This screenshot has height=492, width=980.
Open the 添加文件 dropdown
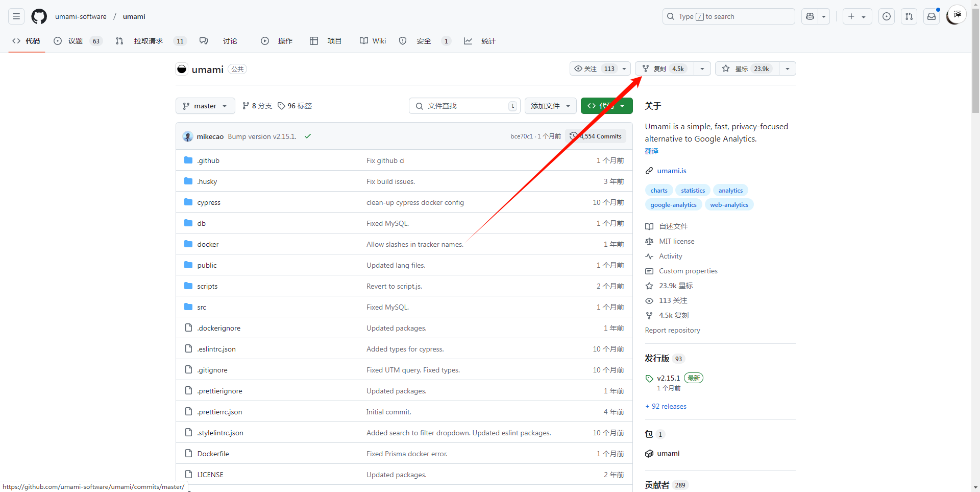click(550, 106)
